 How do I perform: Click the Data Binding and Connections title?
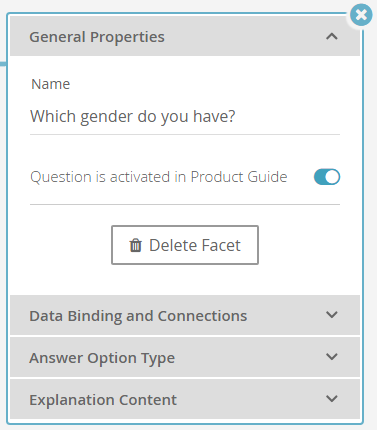[138, 316]
